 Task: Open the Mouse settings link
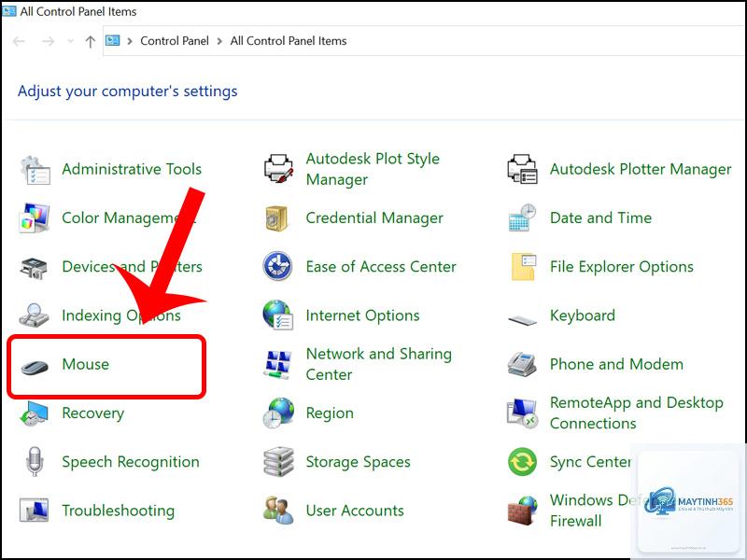(86, 364)
